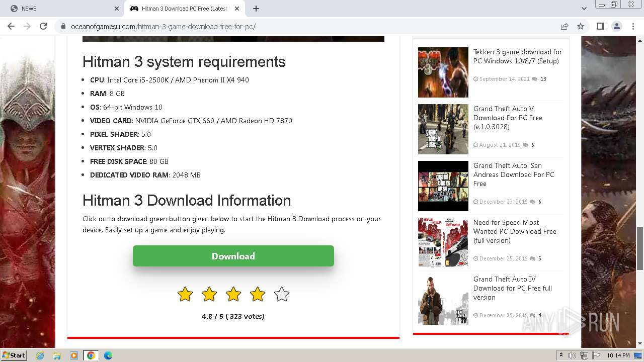Switch to Chrome in the taskbar
Viewport: 644px width, 362px height.
pos(91,355)
